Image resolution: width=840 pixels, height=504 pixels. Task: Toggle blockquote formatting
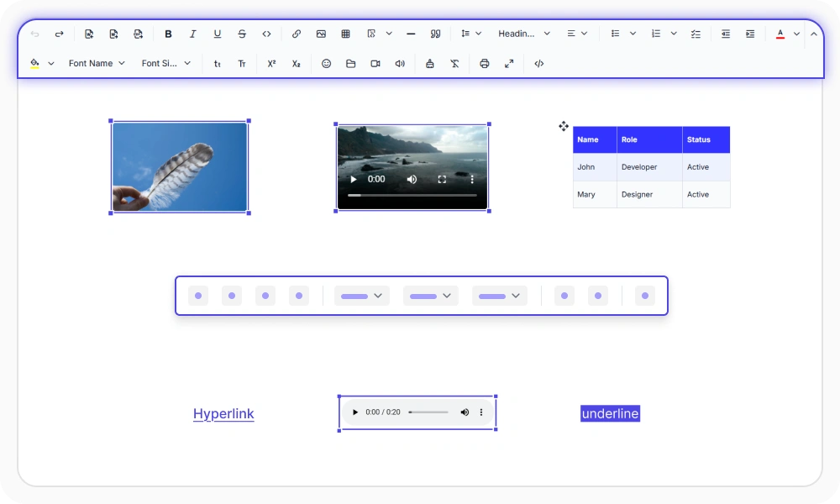[x=435, y=34]
